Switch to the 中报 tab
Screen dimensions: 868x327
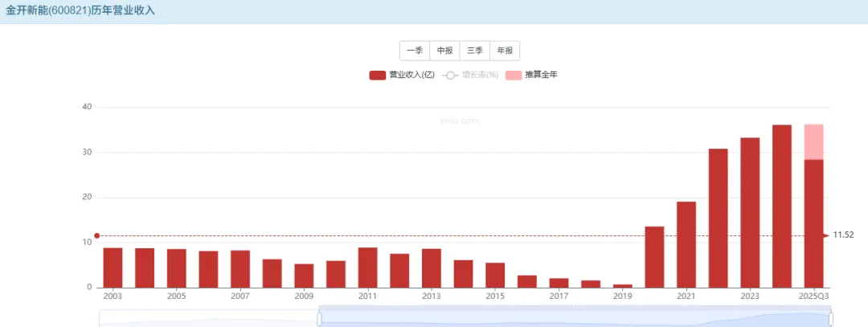coord(444,51)
